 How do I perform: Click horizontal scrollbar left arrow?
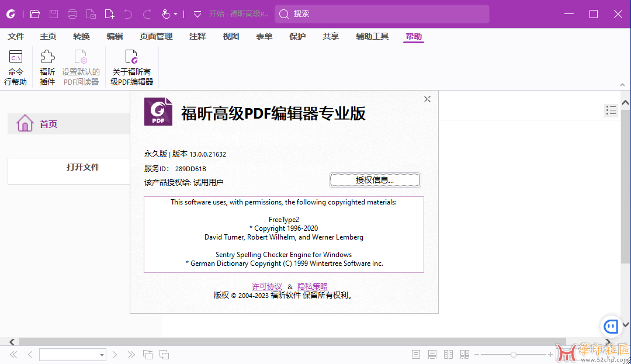(x=12, y=342)
